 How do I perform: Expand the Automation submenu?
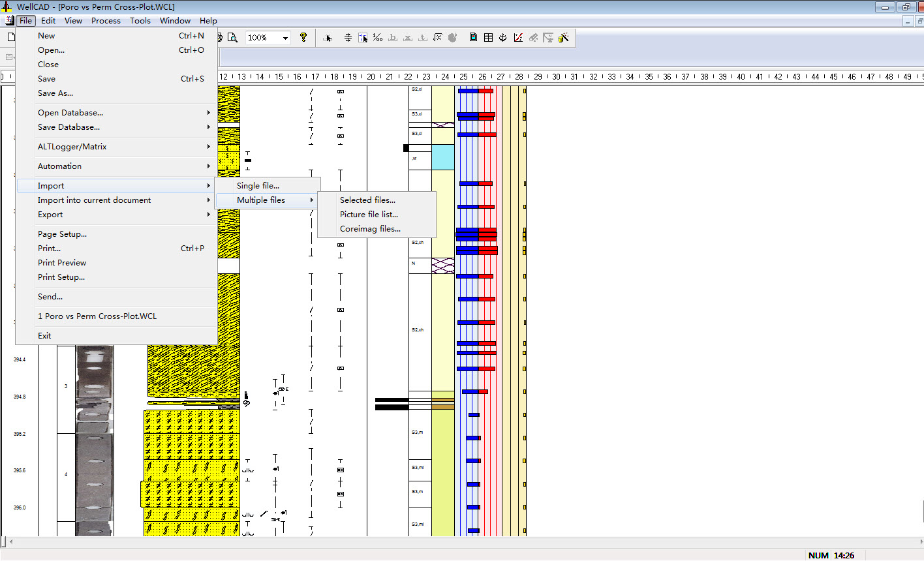[117, 166]
